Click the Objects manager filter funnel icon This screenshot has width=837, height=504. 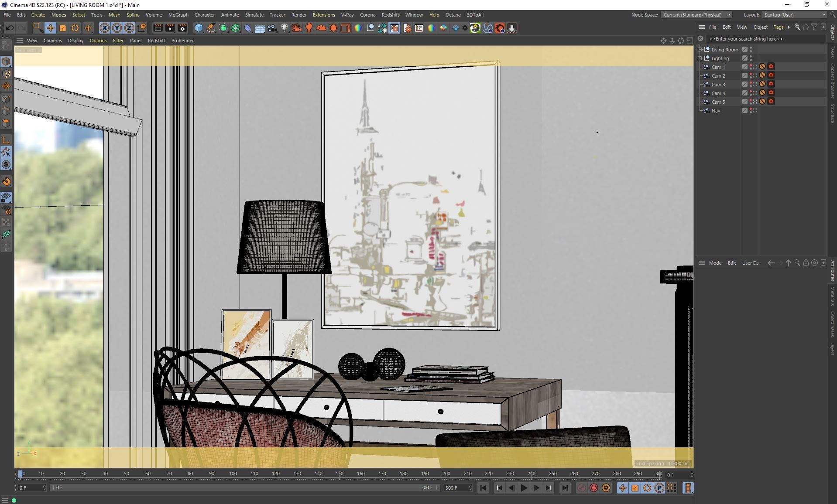[x=814, y=27]
